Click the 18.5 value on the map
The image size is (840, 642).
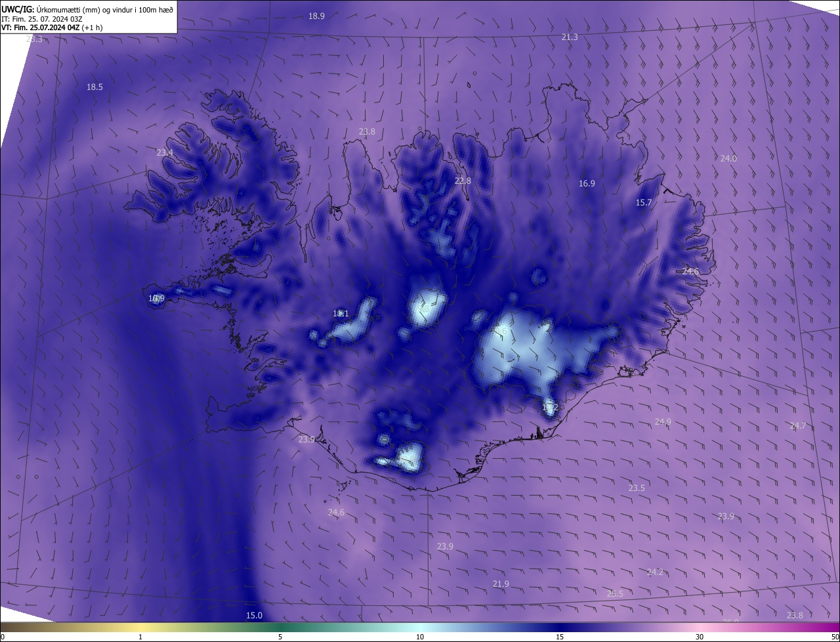tap(94, 87)
